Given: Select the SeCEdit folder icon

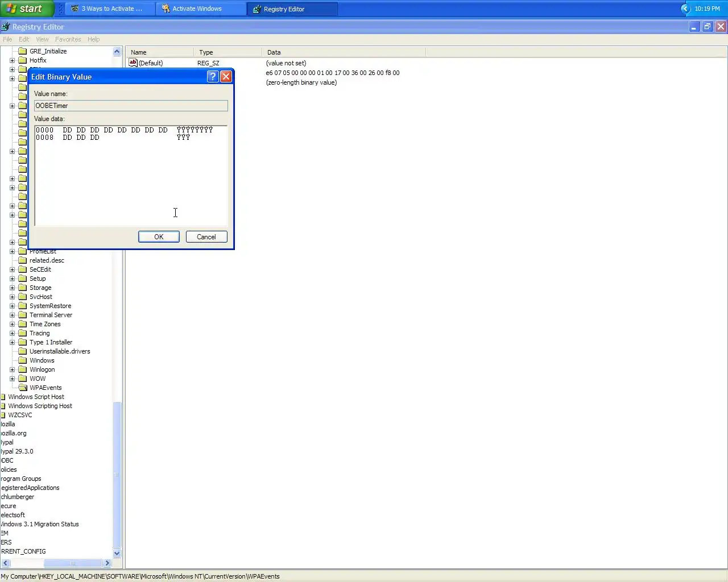Looking at the screenshot, I should point(23,269).
